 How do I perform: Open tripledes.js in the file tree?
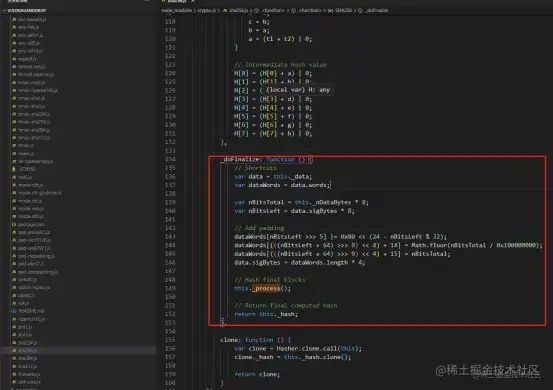coord(29,374)
